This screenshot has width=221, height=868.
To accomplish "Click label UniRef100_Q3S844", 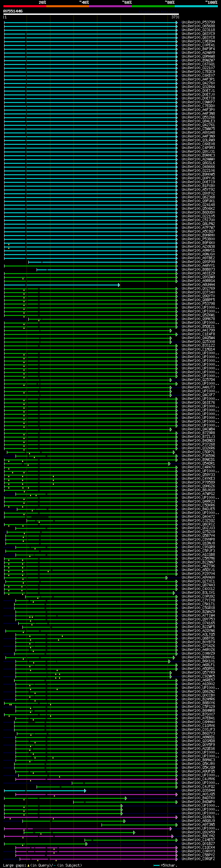I will tap(198, 790).
